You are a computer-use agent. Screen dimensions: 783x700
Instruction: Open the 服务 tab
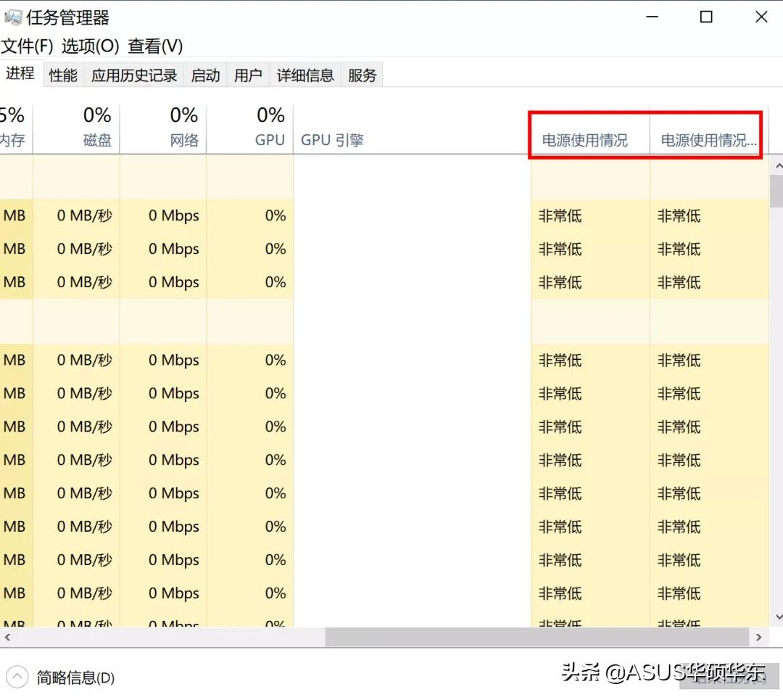[x=362, y=74]
